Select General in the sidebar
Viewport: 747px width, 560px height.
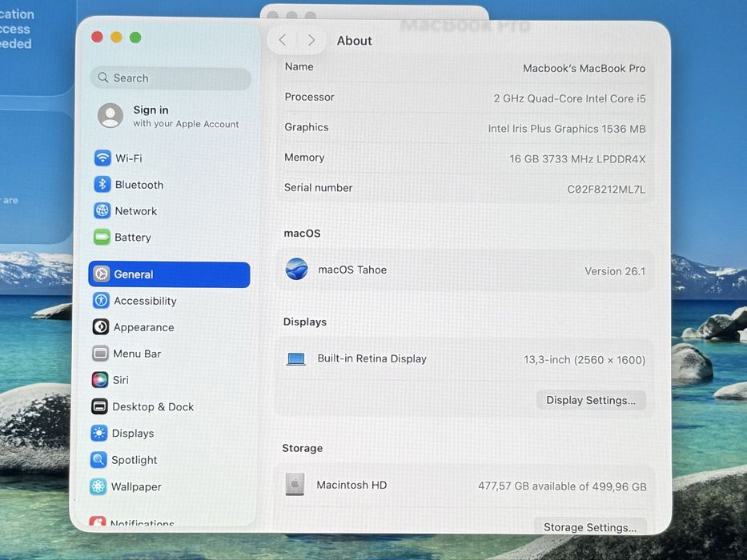169,274
